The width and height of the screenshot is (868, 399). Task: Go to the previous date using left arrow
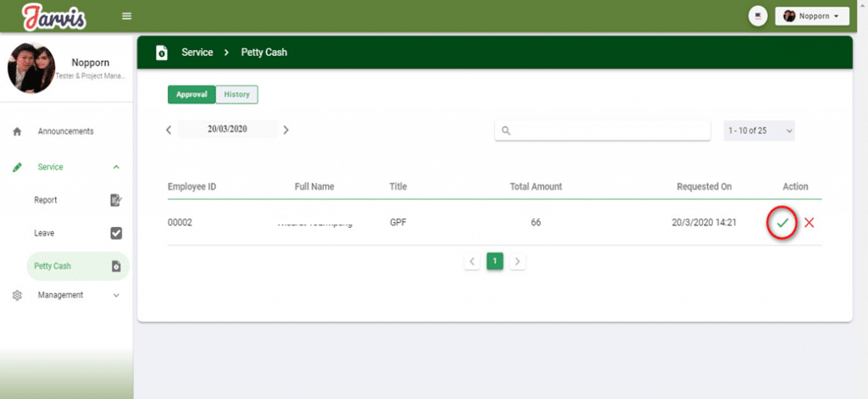[169, 130]
